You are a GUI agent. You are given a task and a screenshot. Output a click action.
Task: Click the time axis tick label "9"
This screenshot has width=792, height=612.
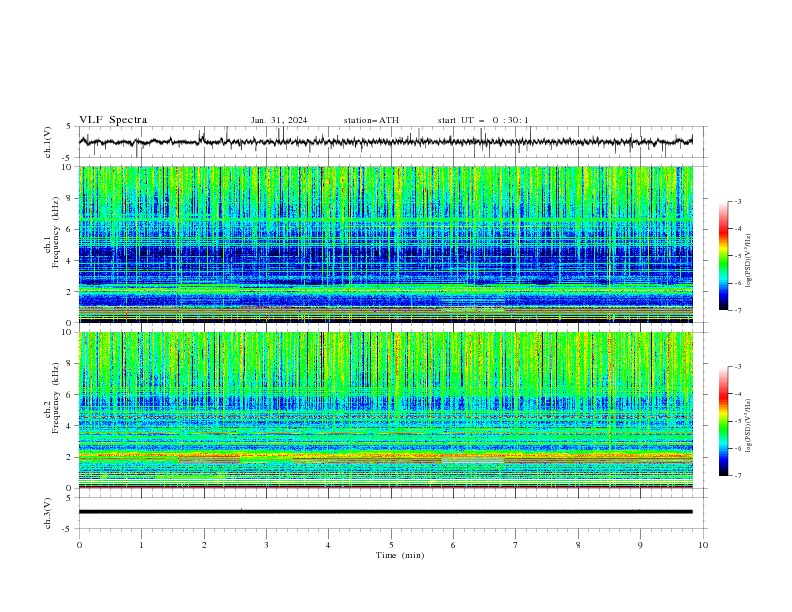(640, 545)
